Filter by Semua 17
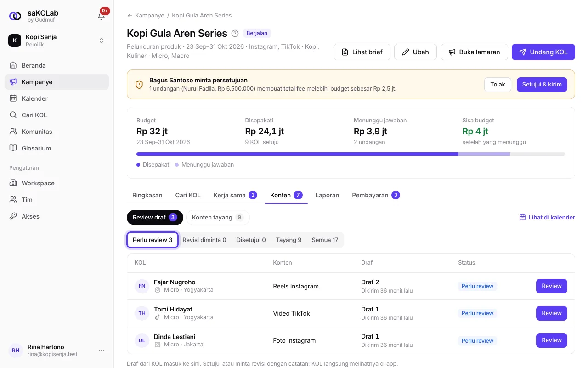 pos(325,240)
